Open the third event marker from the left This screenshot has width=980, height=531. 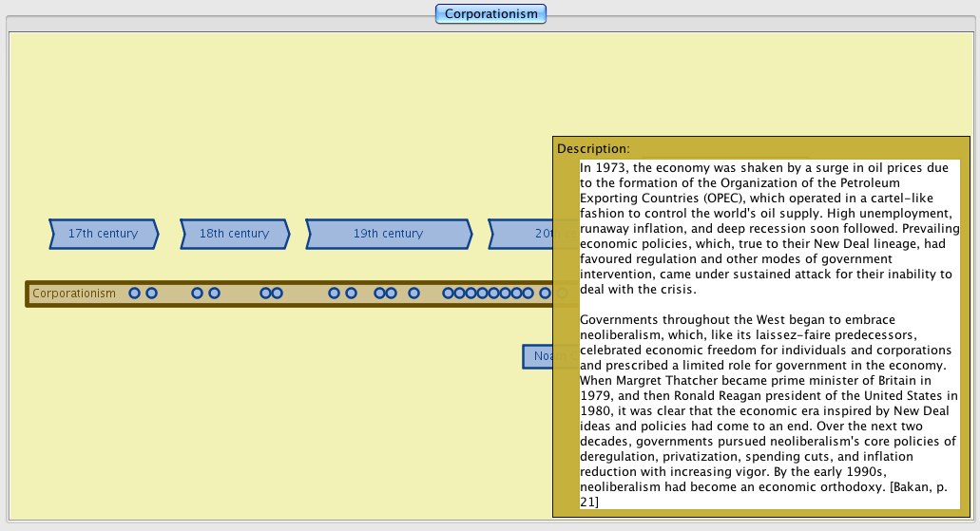[198, 294]
